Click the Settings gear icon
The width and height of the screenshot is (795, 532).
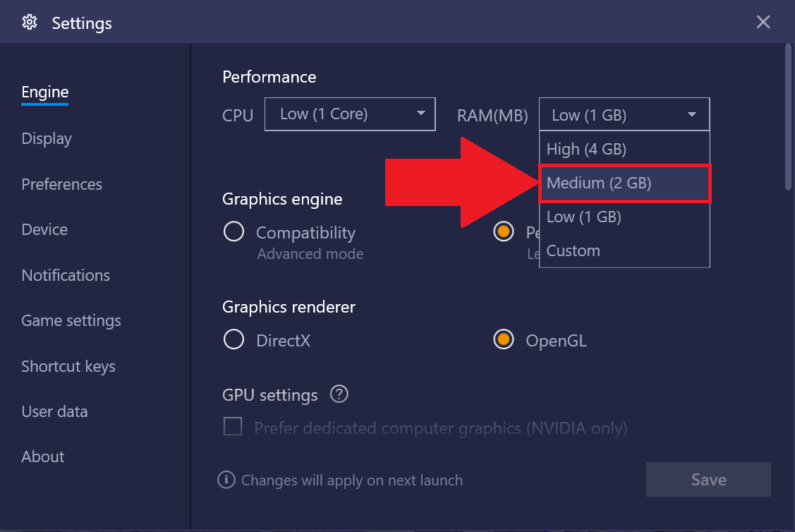[30, 22]
